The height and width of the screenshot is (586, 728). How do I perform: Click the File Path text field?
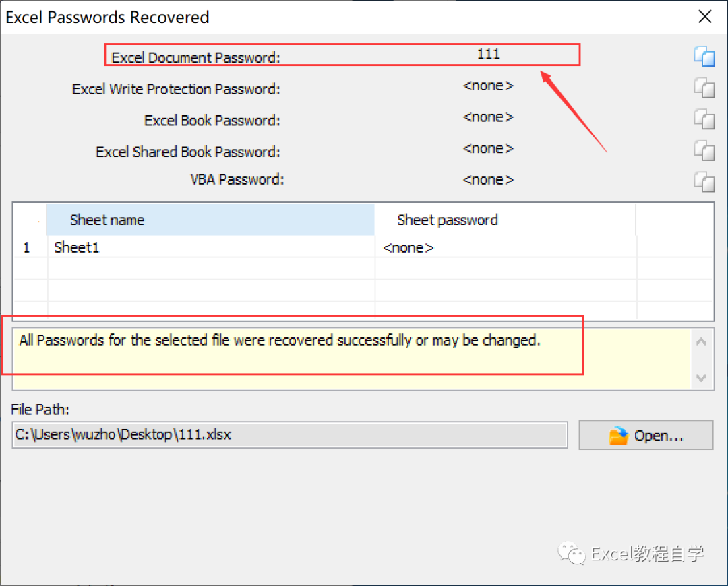pos(290,434)
